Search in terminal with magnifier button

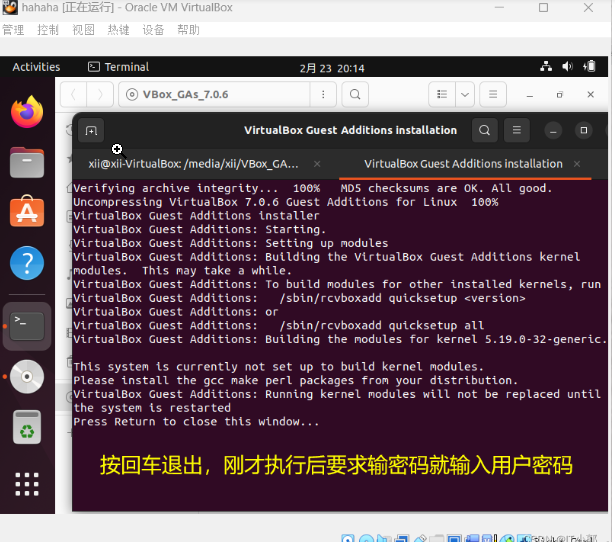[x=484, y=130]
